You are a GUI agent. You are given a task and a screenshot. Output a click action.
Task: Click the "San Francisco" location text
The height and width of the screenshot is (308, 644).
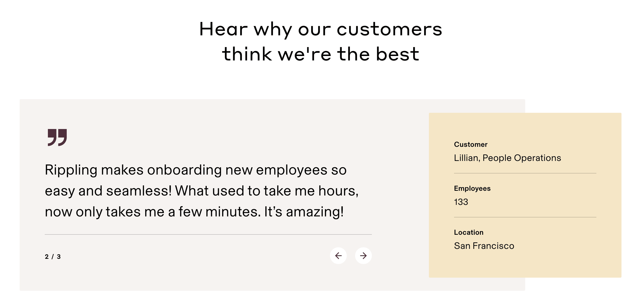tap(484, 246)
